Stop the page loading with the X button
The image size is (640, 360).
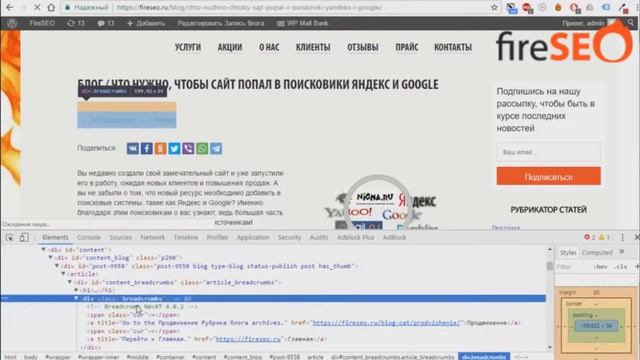36,7
